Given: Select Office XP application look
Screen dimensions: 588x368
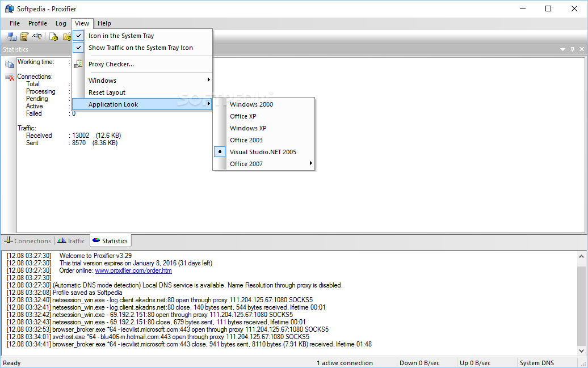Looking at the screenshot, I should click(263, 116).
